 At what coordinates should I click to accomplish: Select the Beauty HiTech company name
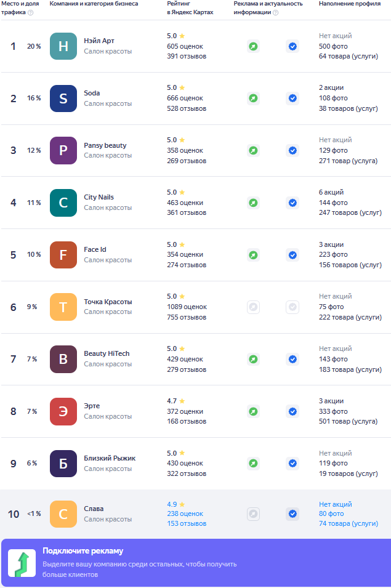(107, 354)
